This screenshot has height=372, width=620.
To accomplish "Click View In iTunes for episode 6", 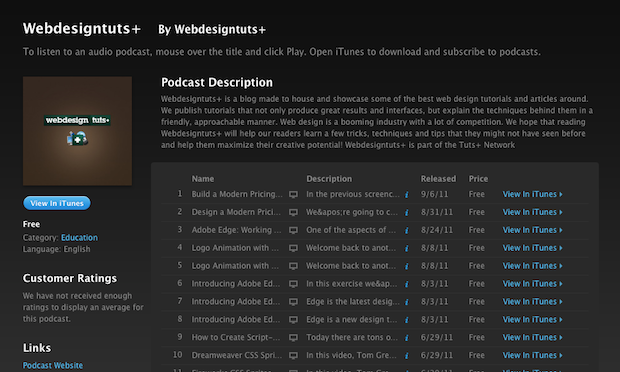I will point(532,283).
